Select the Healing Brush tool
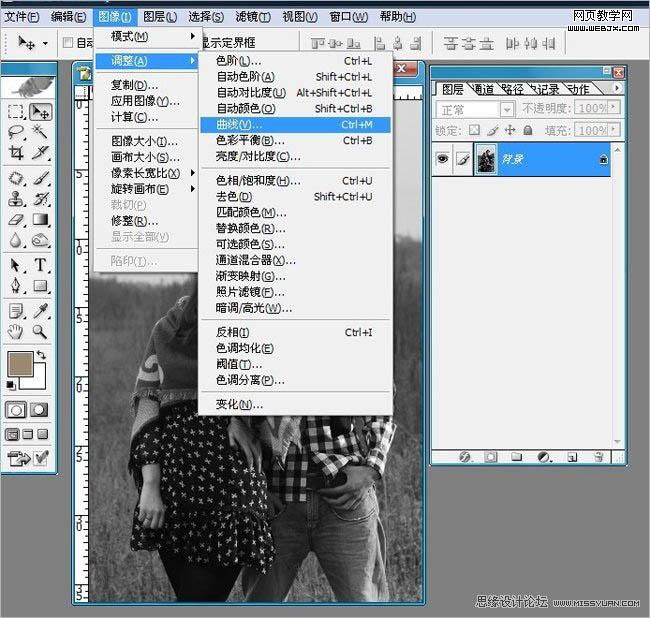This screenshot has height=618, width=650. (16, 179)
